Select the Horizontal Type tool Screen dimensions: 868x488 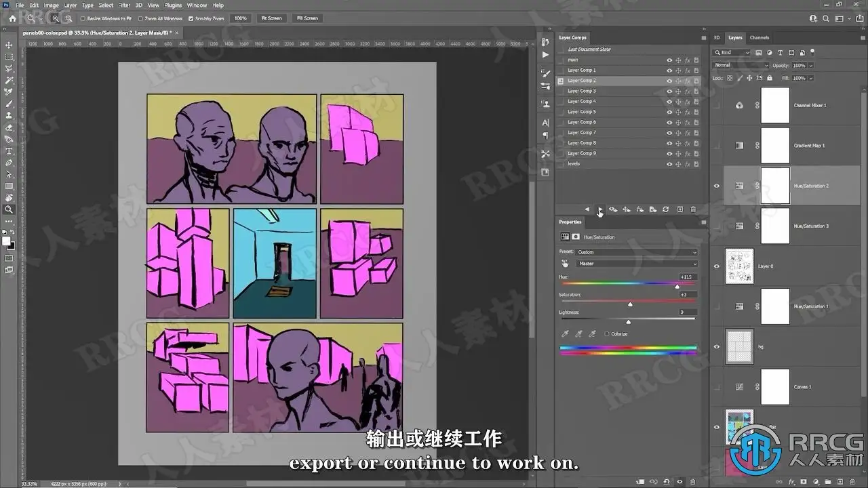9,151
